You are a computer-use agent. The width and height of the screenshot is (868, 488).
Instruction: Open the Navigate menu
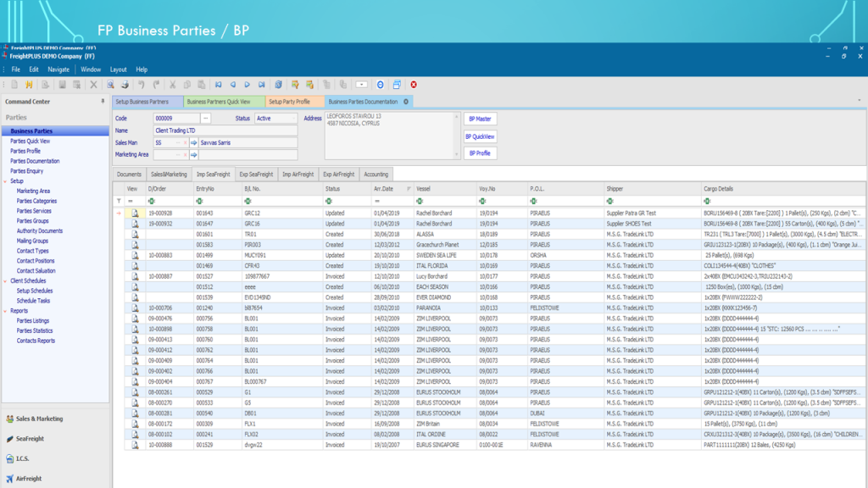[x=58, y=69]
